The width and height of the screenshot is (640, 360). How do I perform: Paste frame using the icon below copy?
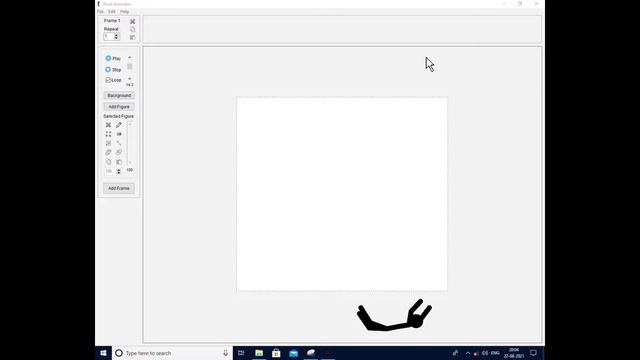[x=132, y=38]
